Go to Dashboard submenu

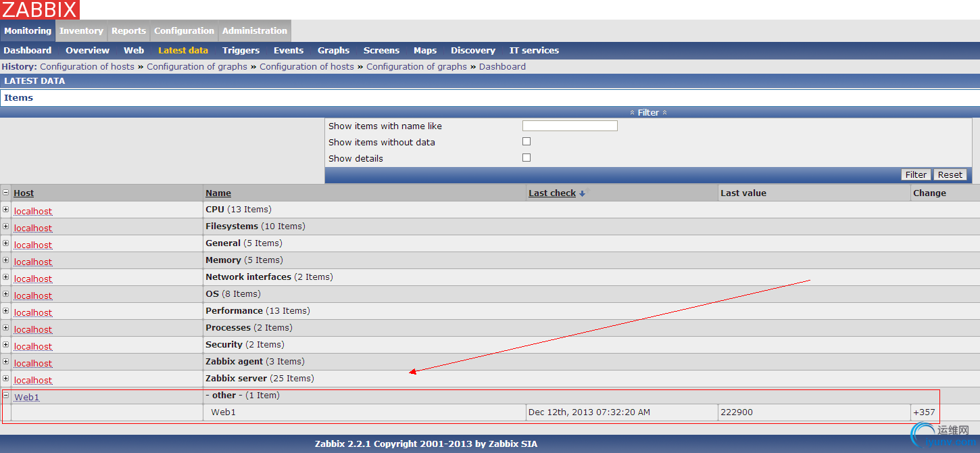click(28, 51)
